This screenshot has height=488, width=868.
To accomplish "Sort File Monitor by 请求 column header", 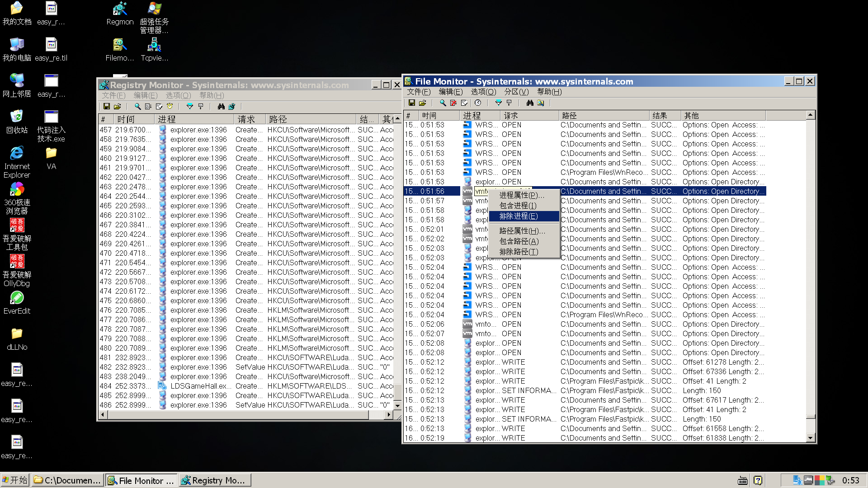I will (x=529, y=116).
